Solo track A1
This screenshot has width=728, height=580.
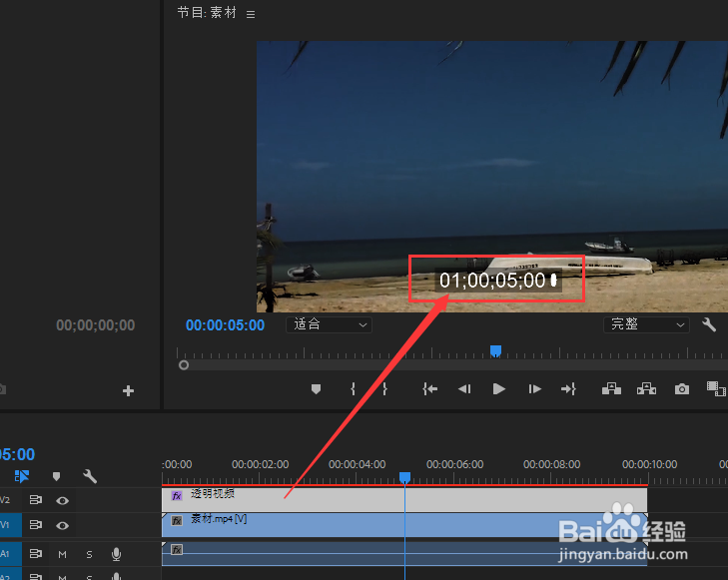click(89, 554)
